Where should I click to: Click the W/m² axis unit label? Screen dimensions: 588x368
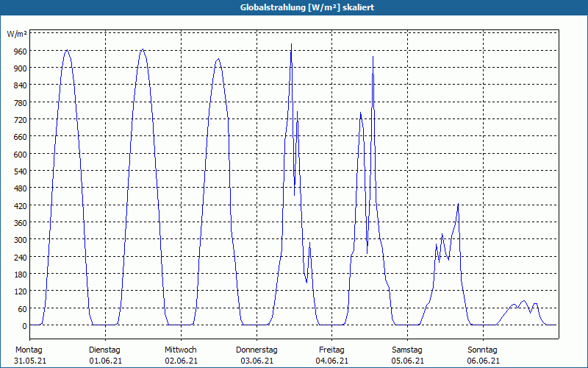[x=17, y=34]
